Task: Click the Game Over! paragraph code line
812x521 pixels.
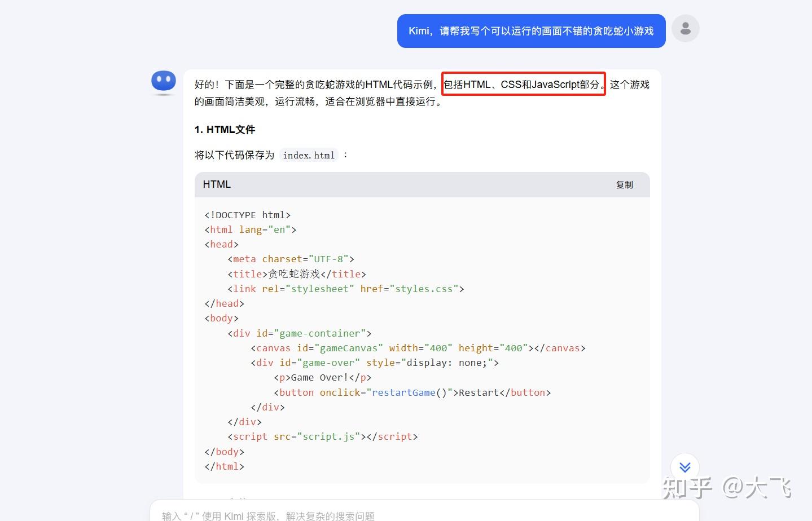Action: coord(323,378)
